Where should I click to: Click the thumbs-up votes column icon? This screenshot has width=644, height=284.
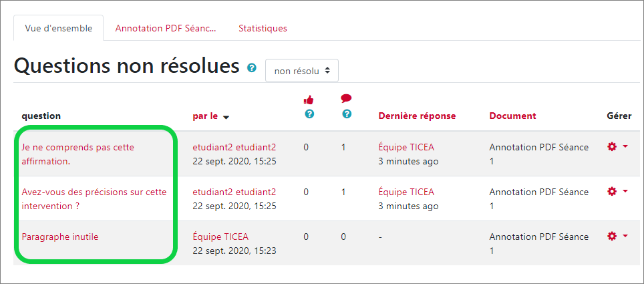[309, 100]
